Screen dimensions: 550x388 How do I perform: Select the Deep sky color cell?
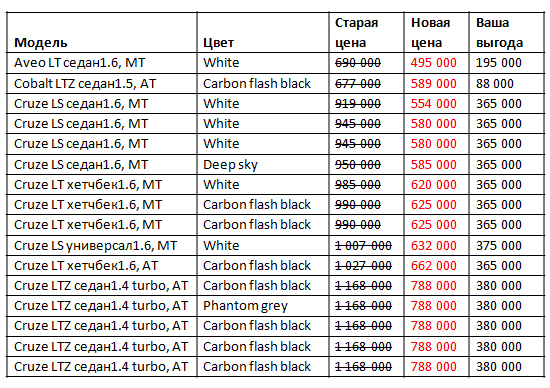[230, 165]
